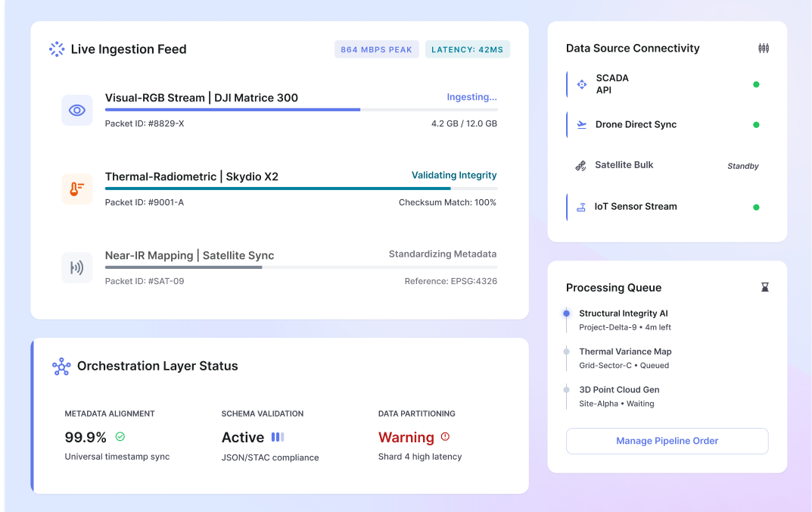Select the 864 MBPS PEAK badge

tap(376, 48)
